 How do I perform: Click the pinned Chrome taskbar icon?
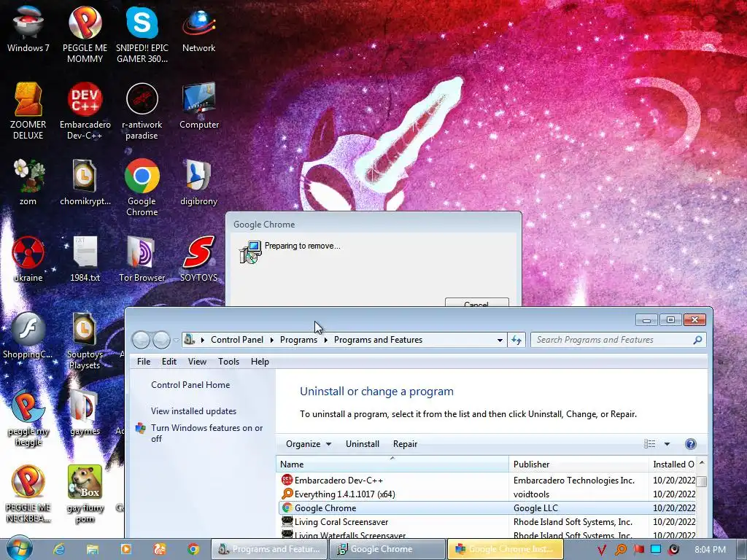click(193, 549)
